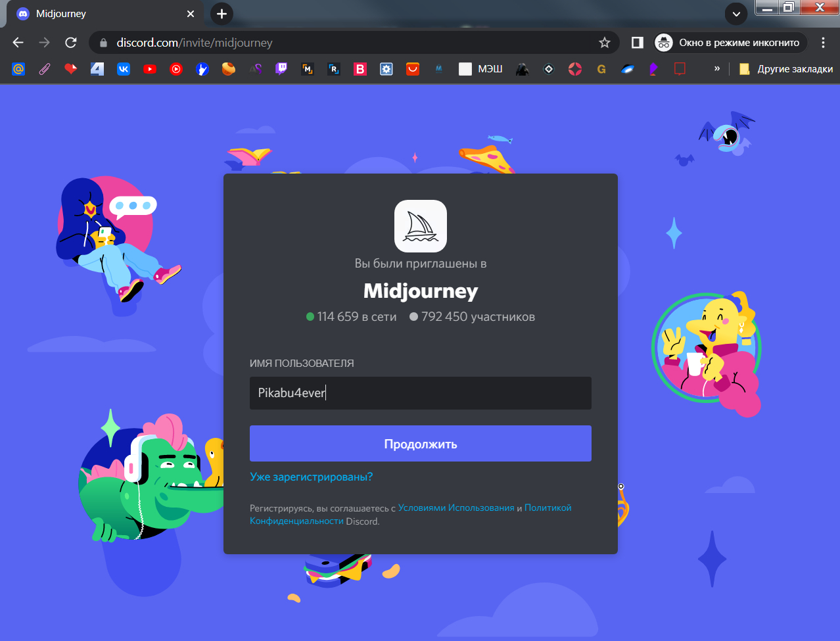
Task: Open the МЭШ bookmark
Action: pyautogui.click(x=481, y=68)
